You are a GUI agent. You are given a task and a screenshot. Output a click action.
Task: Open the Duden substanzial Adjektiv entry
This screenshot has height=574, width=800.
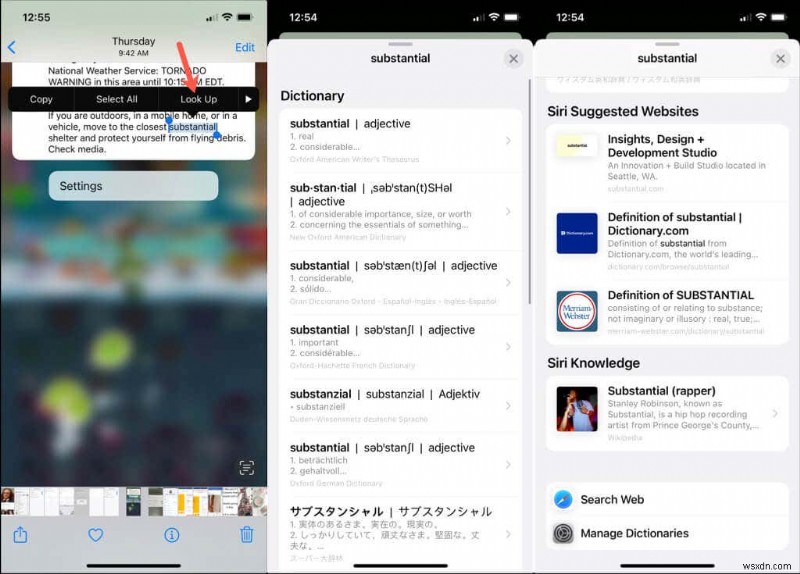point(401,406)
